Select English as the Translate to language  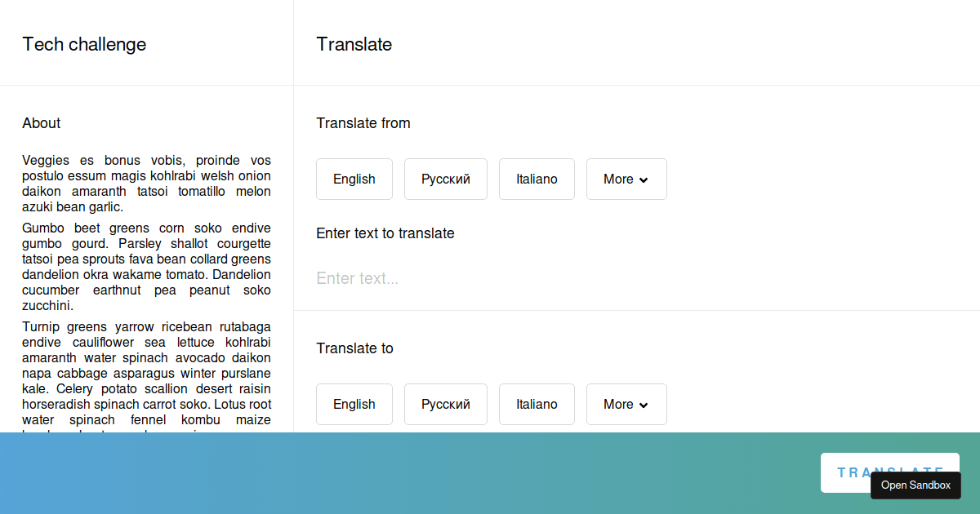pos(354,404)
